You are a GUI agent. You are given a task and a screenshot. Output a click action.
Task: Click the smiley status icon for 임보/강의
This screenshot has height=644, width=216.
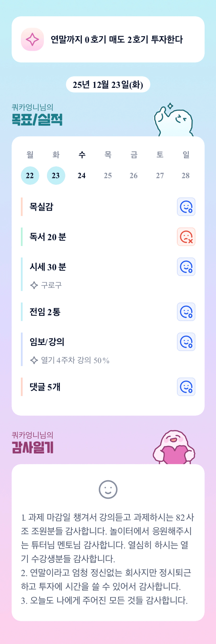(x=186, y=342)
